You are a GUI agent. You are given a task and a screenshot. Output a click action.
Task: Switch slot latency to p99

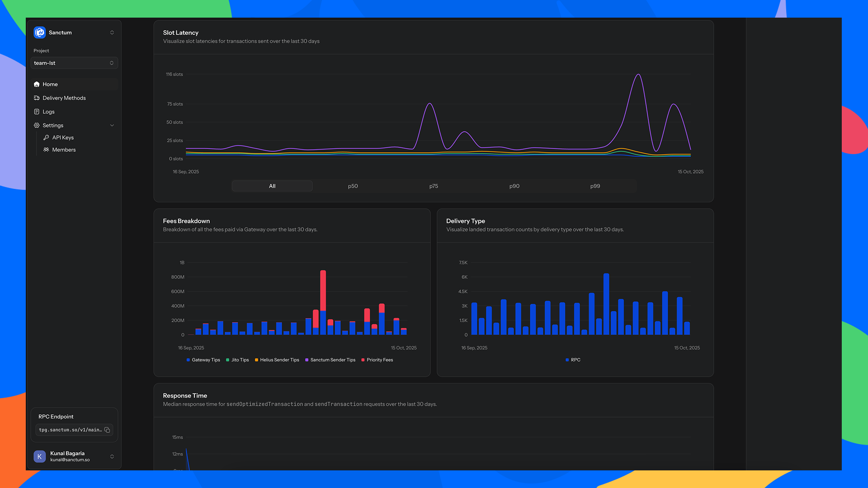(595, 186)
